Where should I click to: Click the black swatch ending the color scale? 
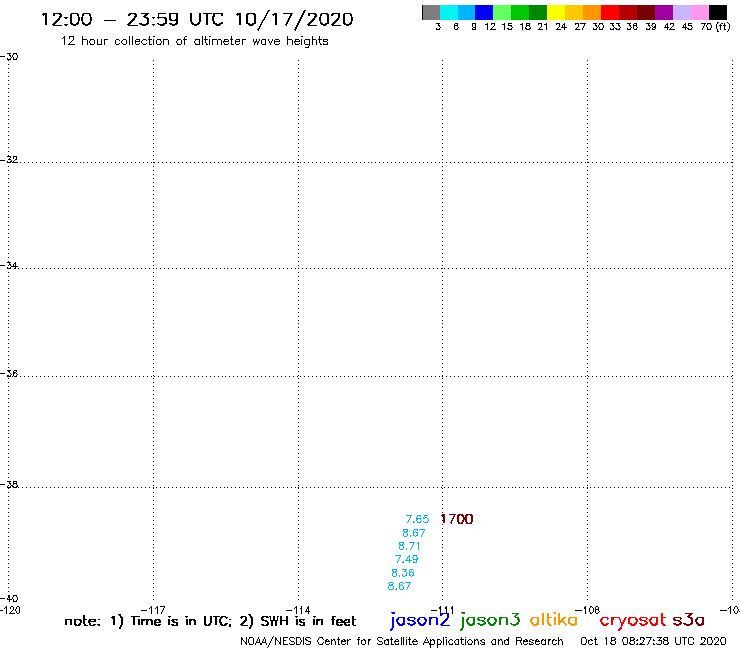point(718,12)
